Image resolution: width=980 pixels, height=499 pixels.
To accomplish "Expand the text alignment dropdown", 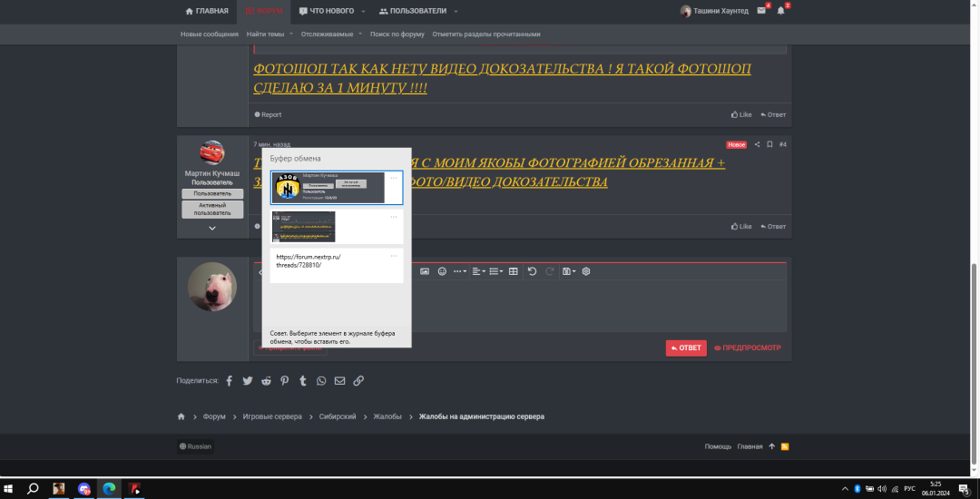I will tap(478, 271).
